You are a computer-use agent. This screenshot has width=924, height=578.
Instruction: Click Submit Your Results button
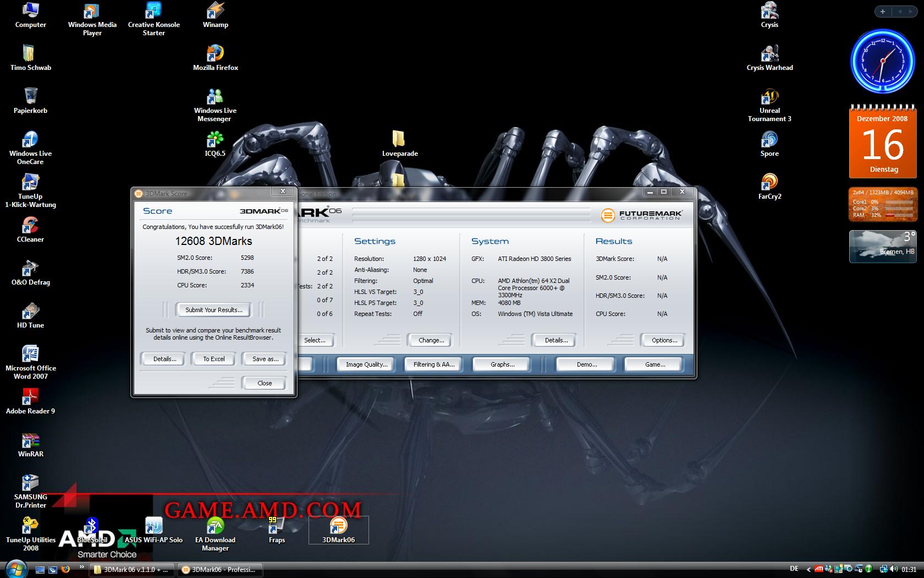click(x=213, y=310)
